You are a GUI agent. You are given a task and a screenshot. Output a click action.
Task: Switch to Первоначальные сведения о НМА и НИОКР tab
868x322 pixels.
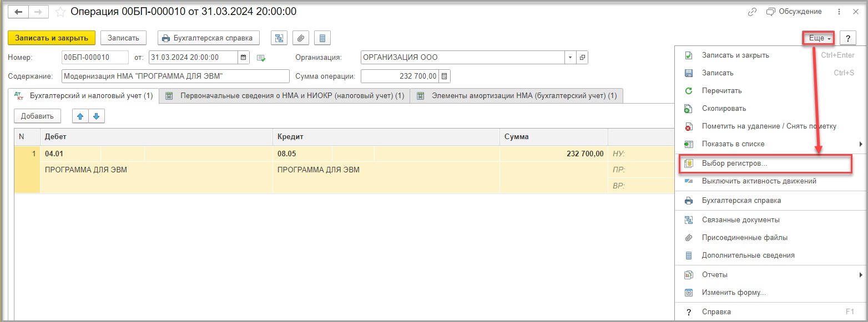285,96
